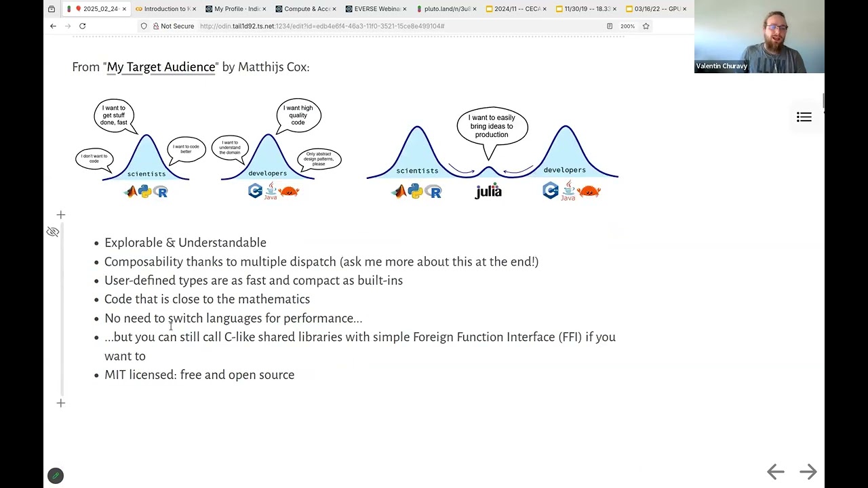Reload the page with the refresh icon

82,26
